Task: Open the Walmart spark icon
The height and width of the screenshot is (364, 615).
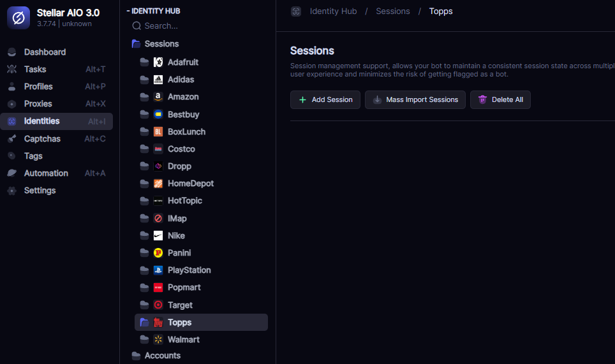Action: point(158,339)
